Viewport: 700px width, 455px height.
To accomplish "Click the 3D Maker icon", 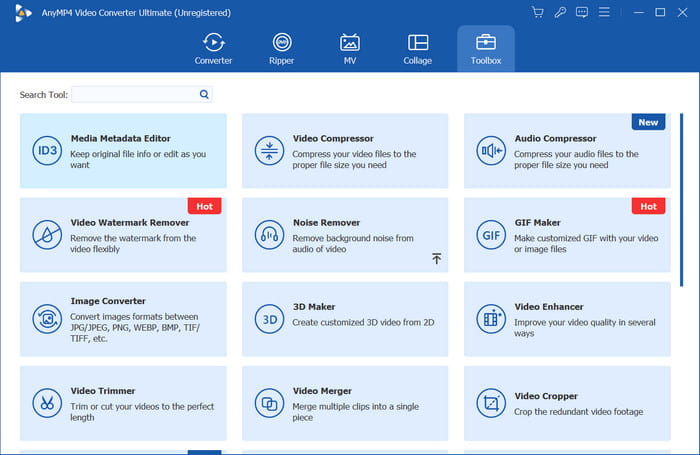I will coord(269,319).
